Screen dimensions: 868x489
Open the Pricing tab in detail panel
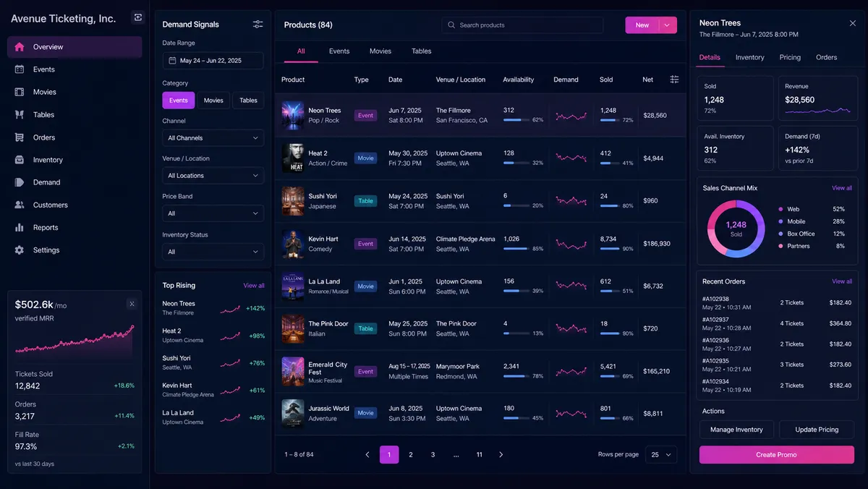[790, 57]
